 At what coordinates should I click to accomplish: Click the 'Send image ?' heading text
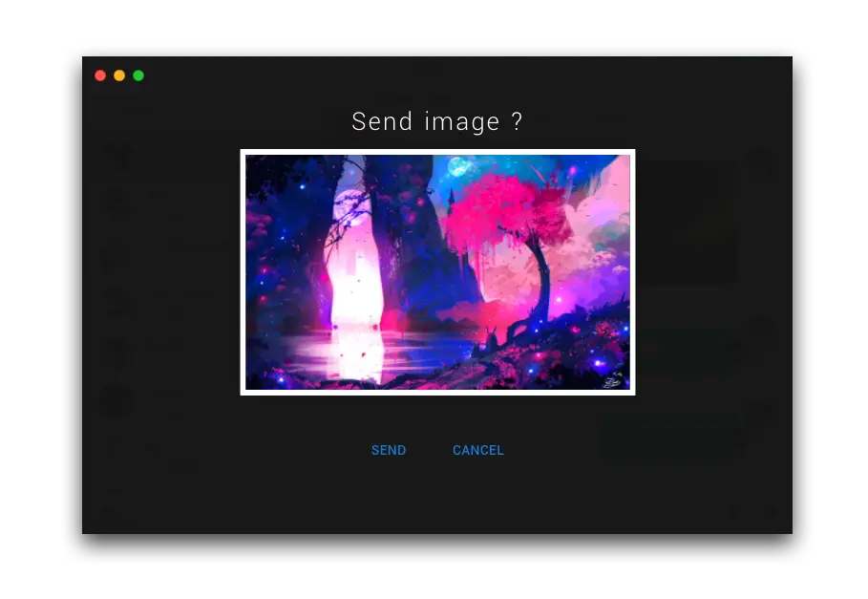(436, 121)
